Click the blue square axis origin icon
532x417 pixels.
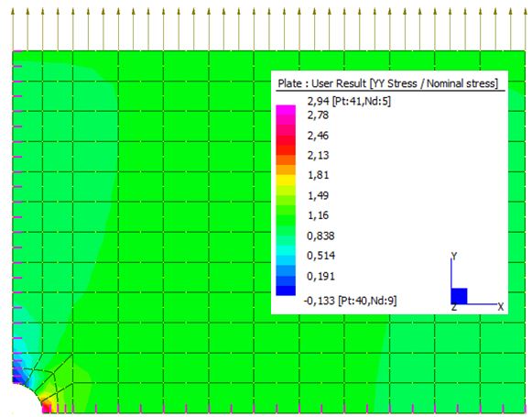(459, 296)
